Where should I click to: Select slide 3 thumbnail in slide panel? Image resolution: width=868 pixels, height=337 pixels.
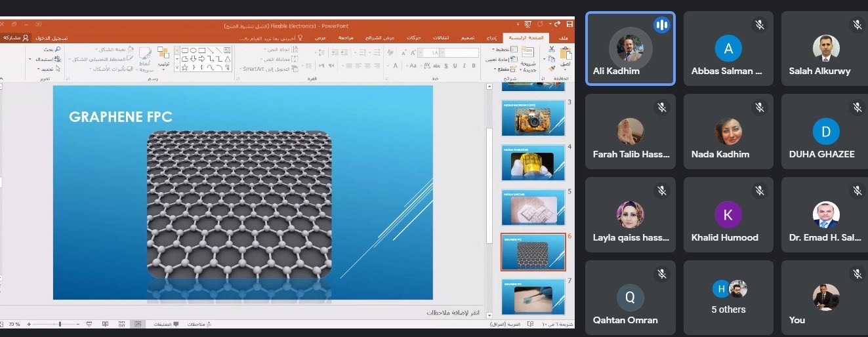click(533, 119)
